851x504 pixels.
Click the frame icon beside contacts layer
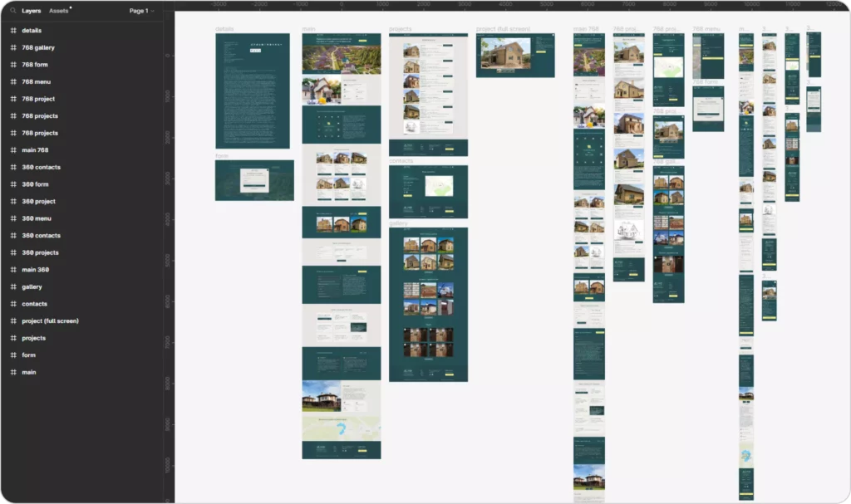(13, 304)
